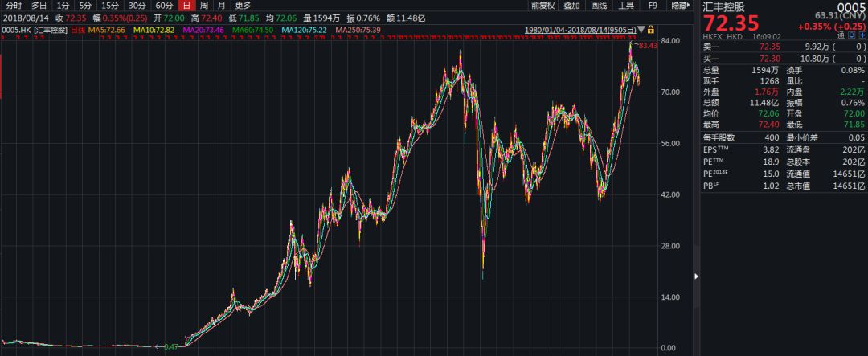Viewport: 868px width, 356px height.
Task: Select the 60分 period tab
Action: (x=164, y=6)
